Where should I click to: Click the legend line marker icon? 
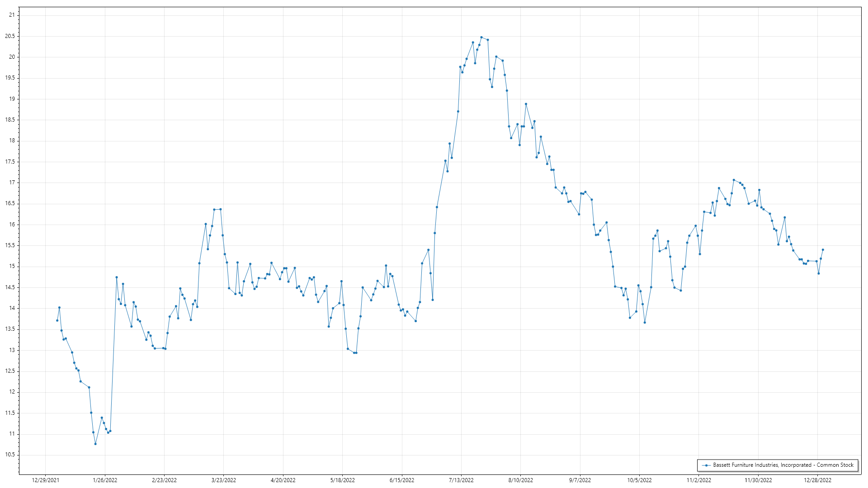pos(706,465)
